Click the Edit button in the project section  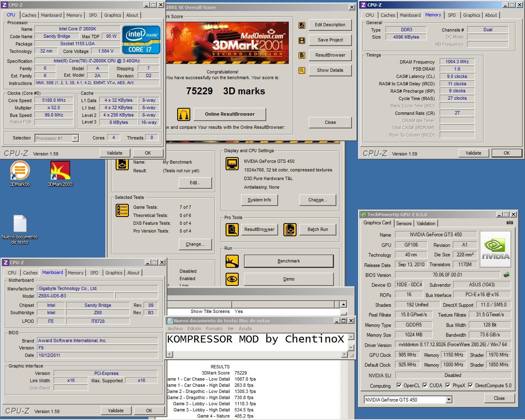[x=195, y=183]
